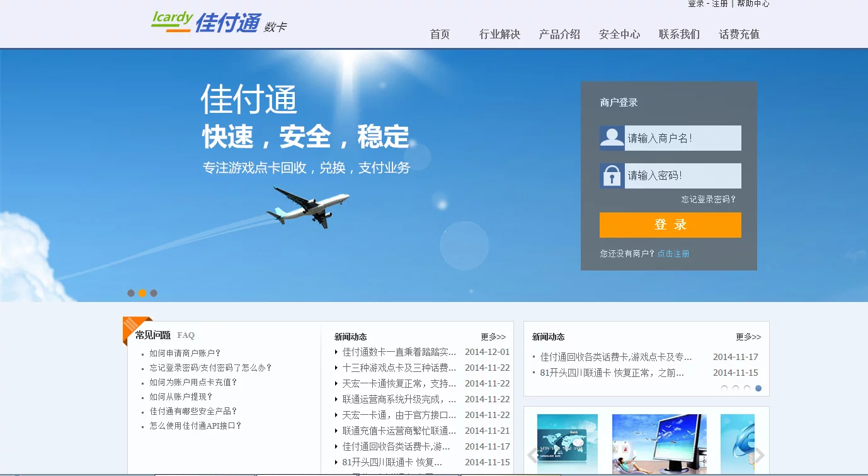This screenshot has width=868, height=476.
Task: Select the fourth blue news pager dot
Action: (758, 388)
